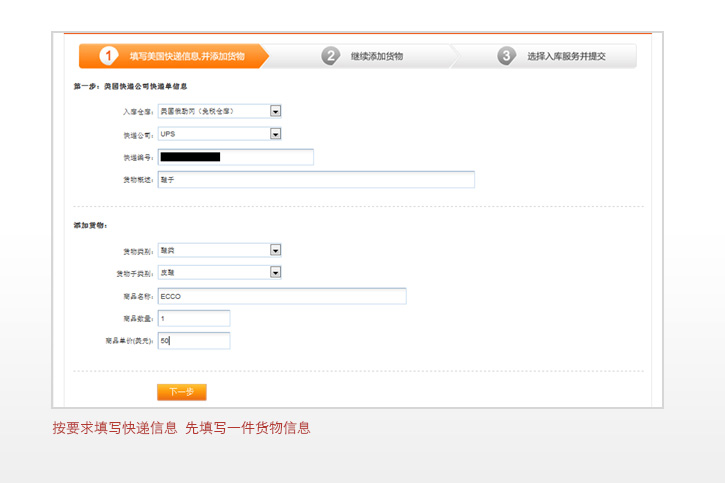Click the 商品名称 field containing ECCO
This screenshot has height=483, width=725.
pyautogui.click(x=281, y=296)
